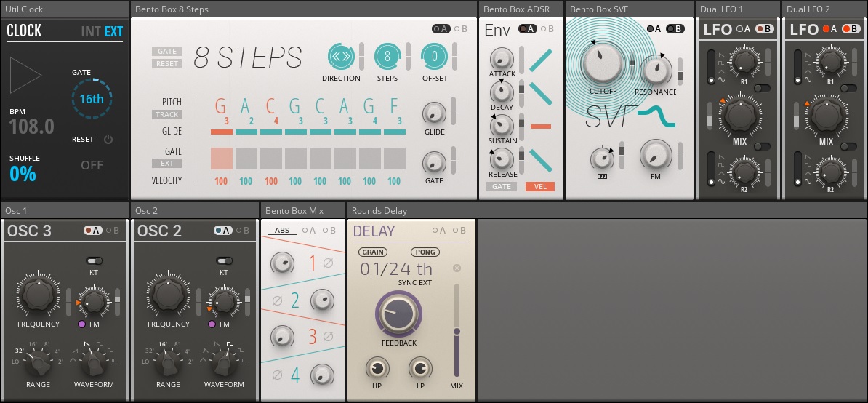
Task: Click the LFO 1 R1 rate knob
Action: point(744,60)
